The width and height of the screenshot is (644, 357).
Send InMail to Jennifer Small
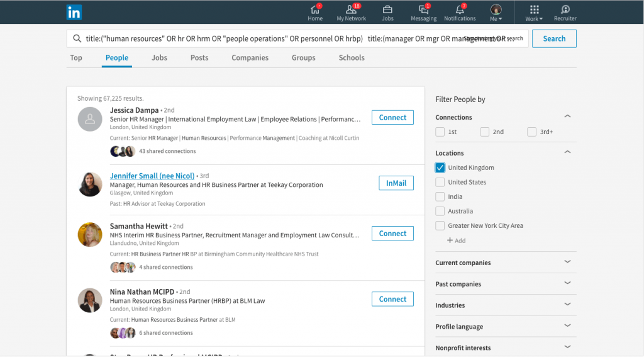396,183
